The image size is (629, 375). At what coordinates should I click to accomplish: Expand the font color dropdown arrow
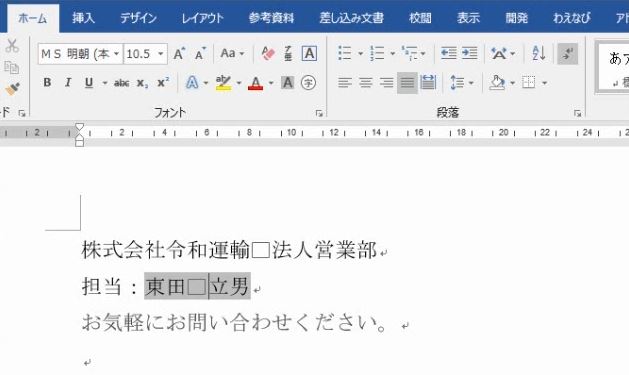(271, 83)
